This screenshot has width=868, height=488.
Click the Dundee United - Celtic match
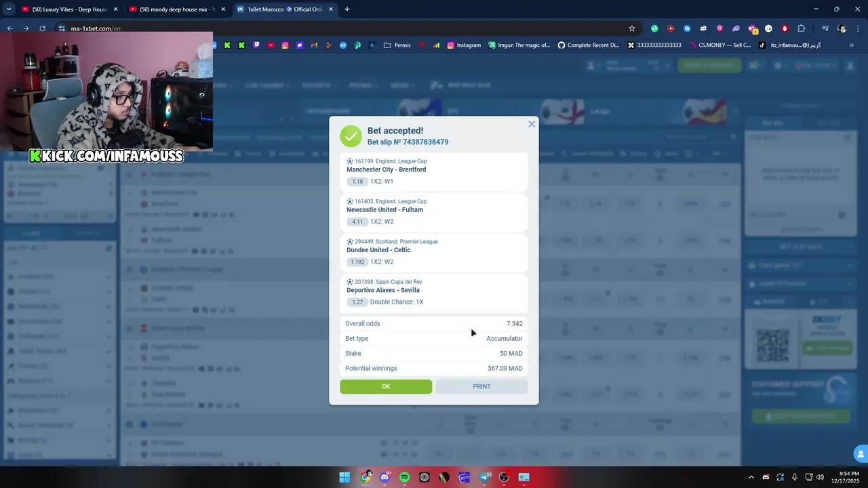click(378, 250)
